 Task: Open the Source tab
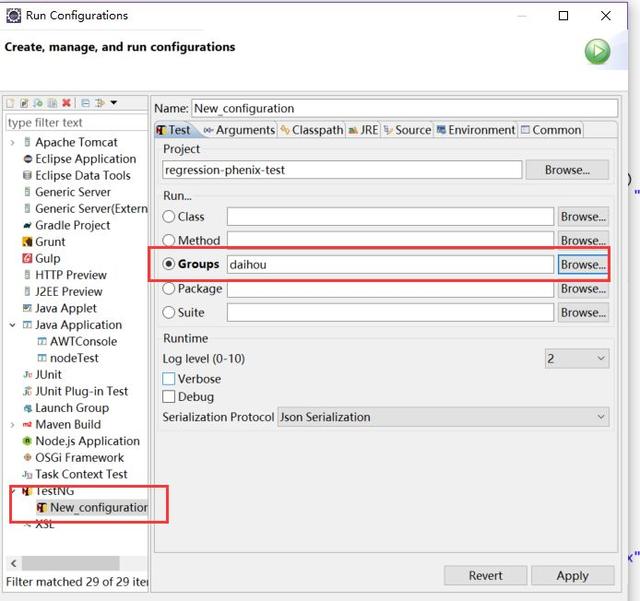coord(407,130)
